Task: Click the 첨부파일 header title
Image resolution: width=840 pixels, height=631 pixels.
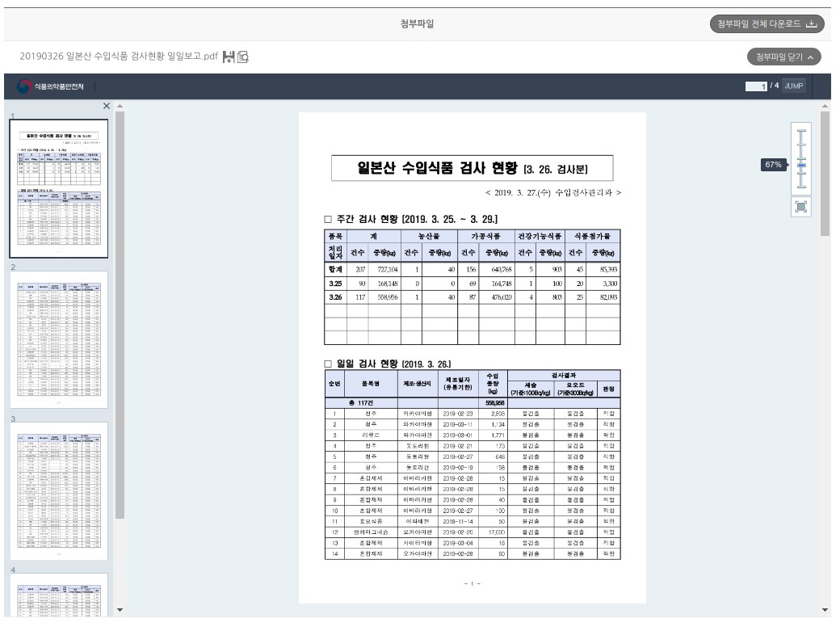Action: (418, 23)
